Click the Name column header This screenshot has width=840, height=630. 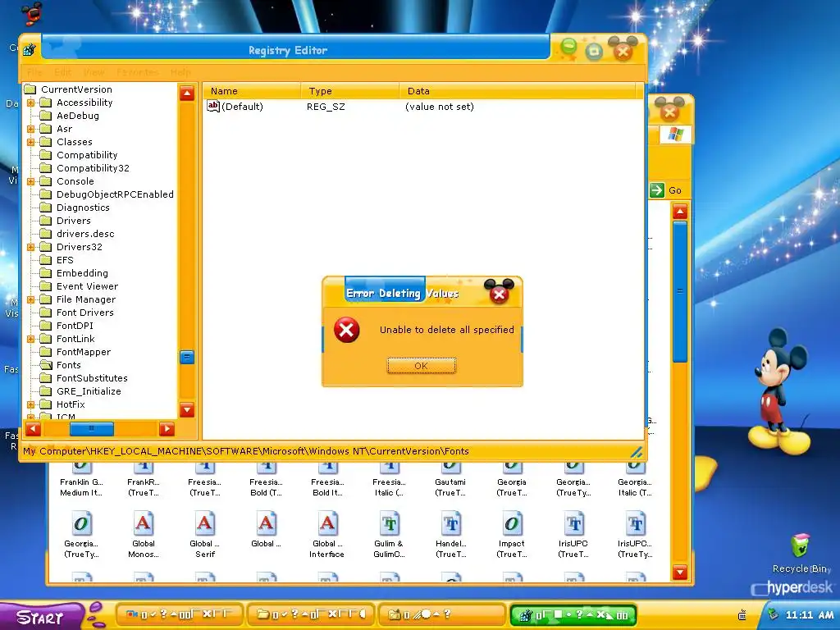[252, 91]
